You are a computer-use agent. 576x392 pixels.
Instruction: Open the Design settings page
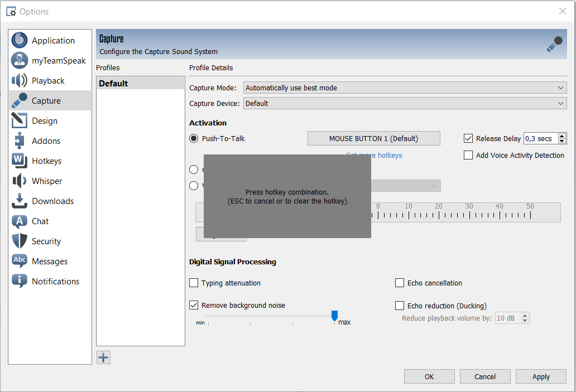pos(50,121)
